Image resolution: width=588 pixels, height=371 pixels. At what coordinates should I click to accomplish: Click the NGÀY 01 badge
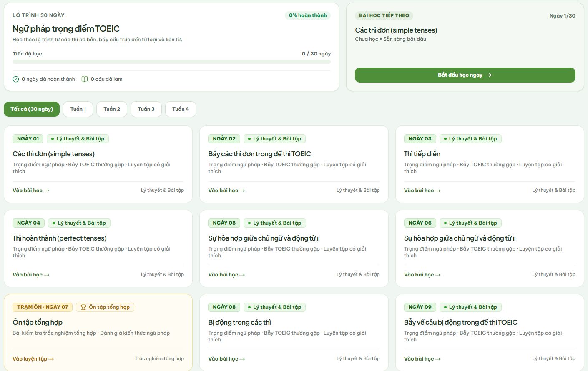(28, 139)
